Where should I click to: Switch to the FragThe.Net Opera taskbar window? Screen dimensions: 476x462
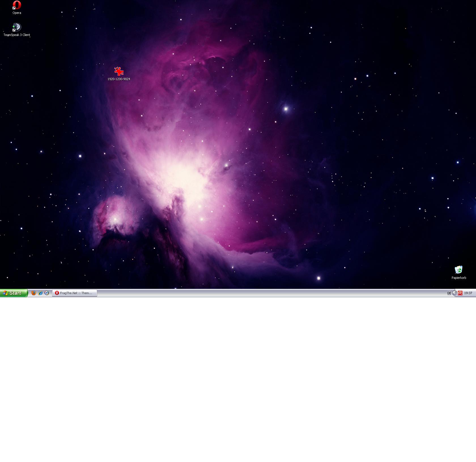pyautogui.click(x=75, y=293)
